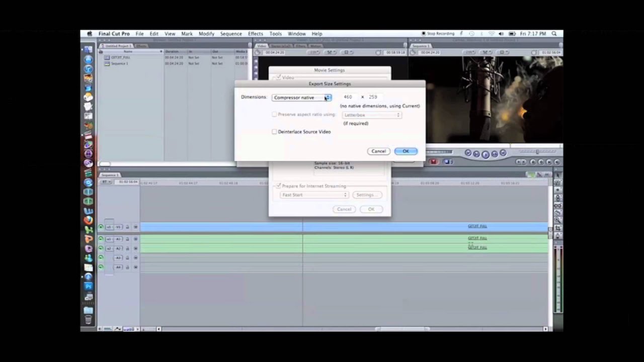Open the Sequence menu
The image size is (644, 362).
pyautogui.click(x=231, y=34)
